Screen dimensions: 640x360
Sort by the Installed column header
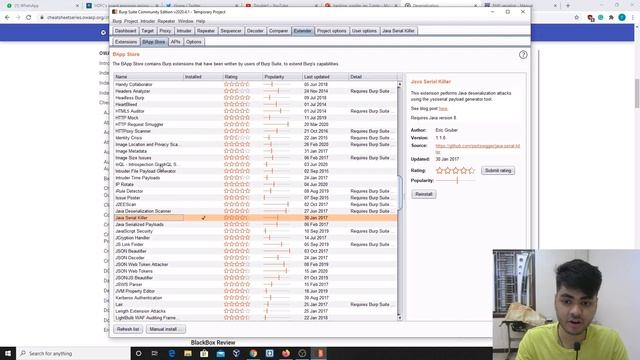coord(203,77)
